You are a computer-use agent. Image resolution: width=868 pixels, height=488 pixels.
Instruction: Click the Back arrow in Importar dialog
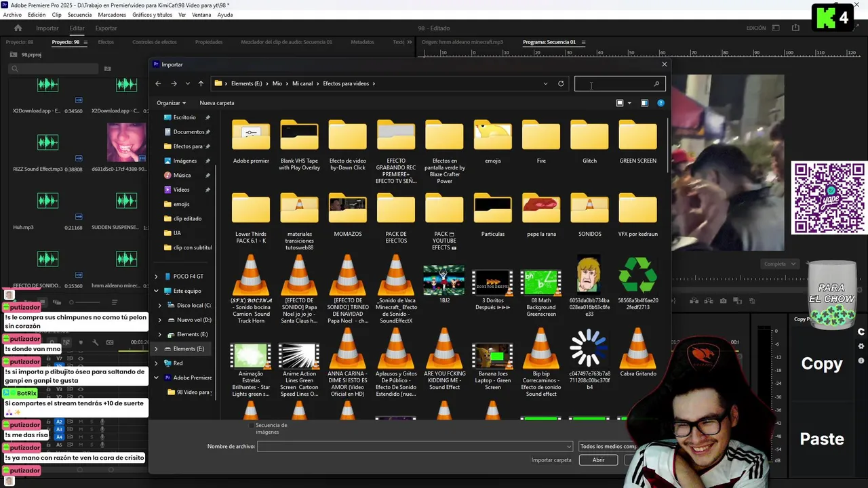158,83
